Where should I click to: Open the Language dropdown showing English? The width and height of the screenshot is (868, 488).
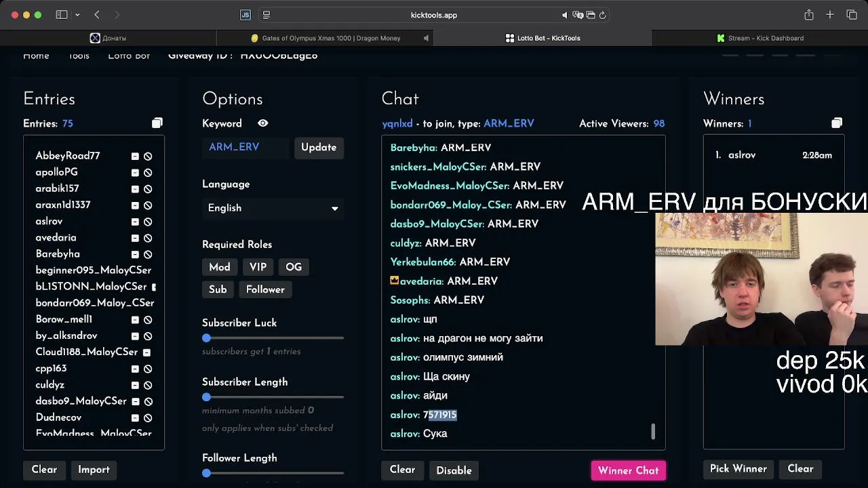point(273,208)
